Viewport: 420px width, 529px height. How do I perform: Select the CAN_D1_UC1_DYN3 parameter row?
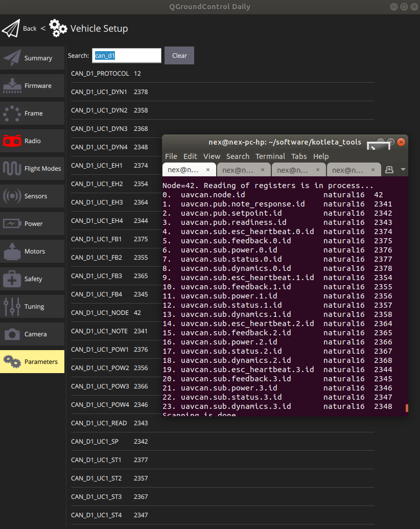223,128
